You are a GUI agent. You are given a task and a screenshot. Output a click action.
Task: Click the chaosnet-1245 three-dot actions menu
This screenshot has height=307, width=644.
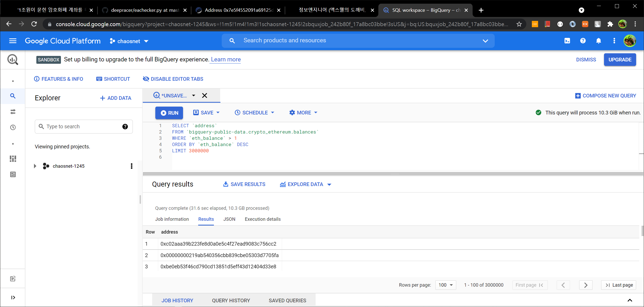point(132,166)
